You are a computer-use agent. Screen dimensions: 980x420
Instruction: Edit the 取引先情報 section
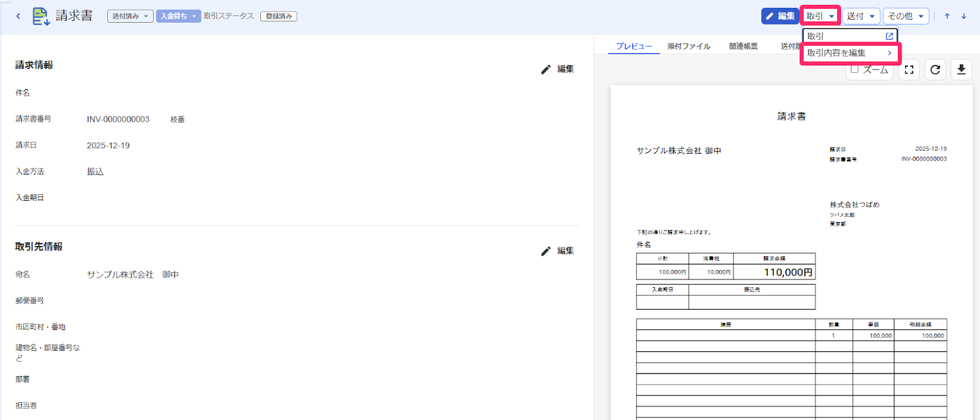coord(557,251)
